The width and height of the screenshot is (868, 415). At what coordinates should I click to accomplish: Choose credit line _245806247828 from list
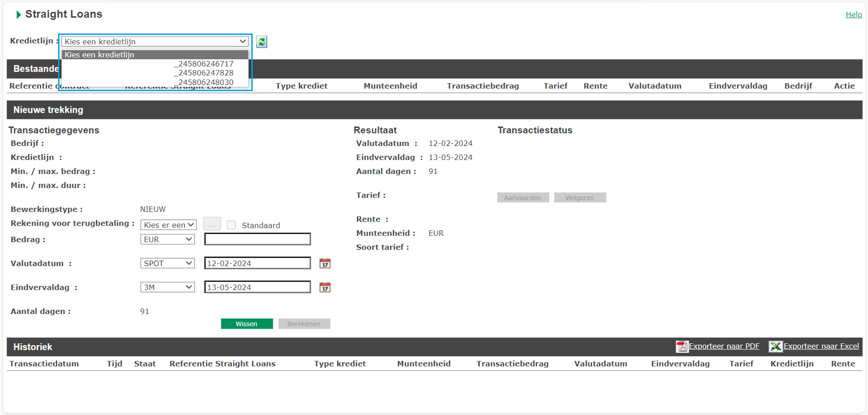[203, 73]
